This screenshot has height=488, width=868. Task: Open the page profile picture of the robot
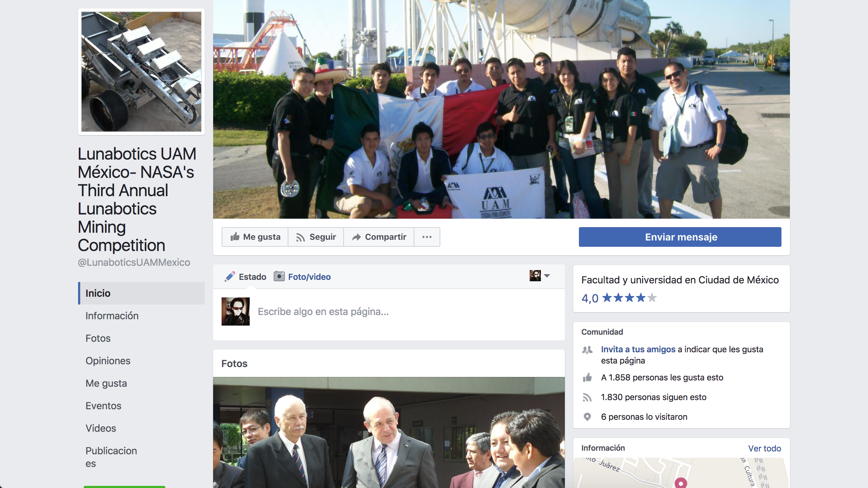pos(141,72)
